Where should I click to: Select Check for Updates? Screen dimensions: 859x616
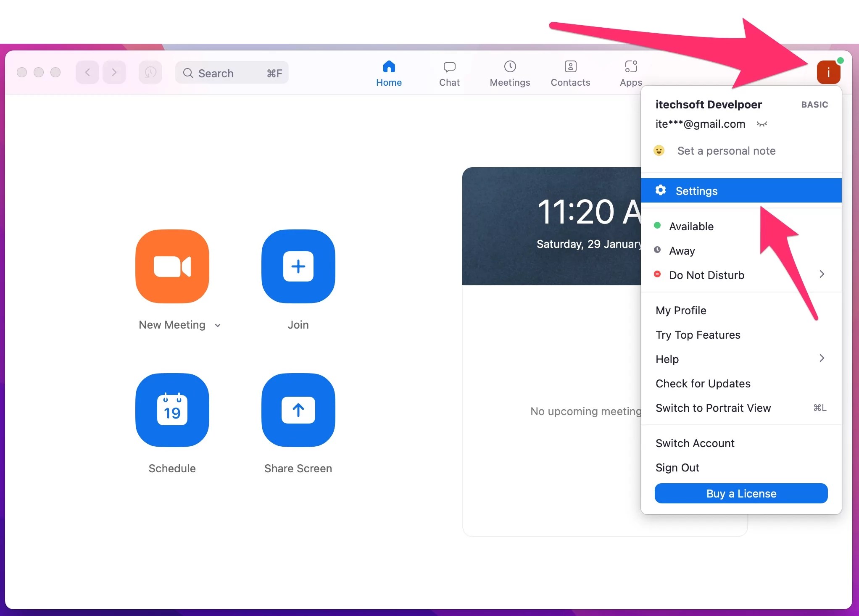[x=703, y=383]
